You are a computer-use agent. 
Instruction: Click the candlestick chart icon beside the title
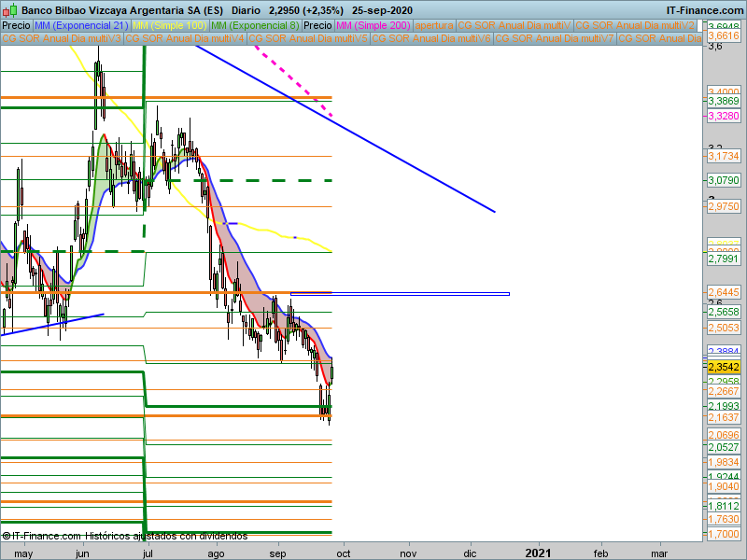(x=9, y=10)
